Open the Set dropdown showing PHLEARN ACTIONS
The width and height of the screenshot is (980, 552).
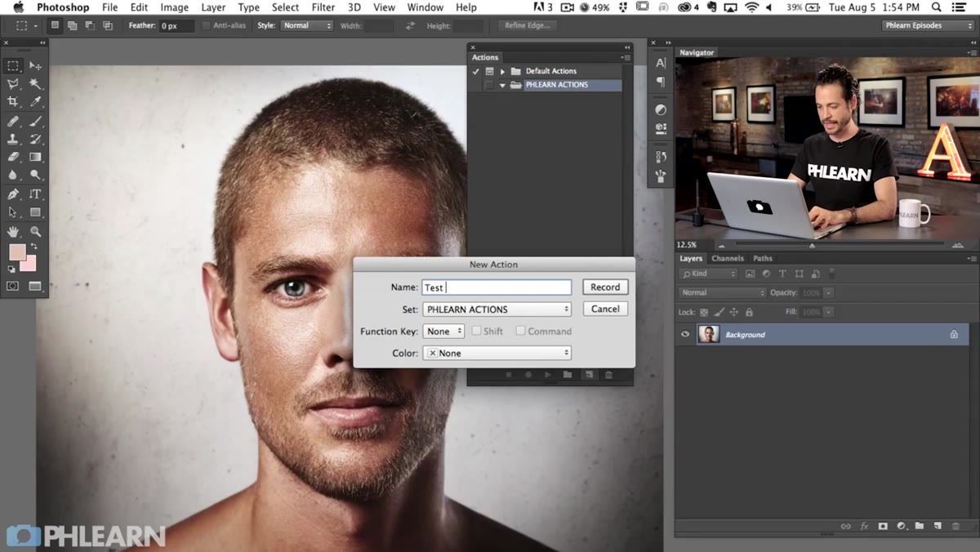[x=497, y=309]
